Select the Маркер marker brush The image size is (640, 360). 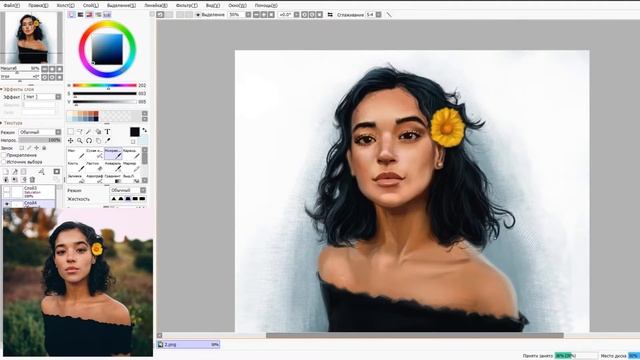[132, 167]
